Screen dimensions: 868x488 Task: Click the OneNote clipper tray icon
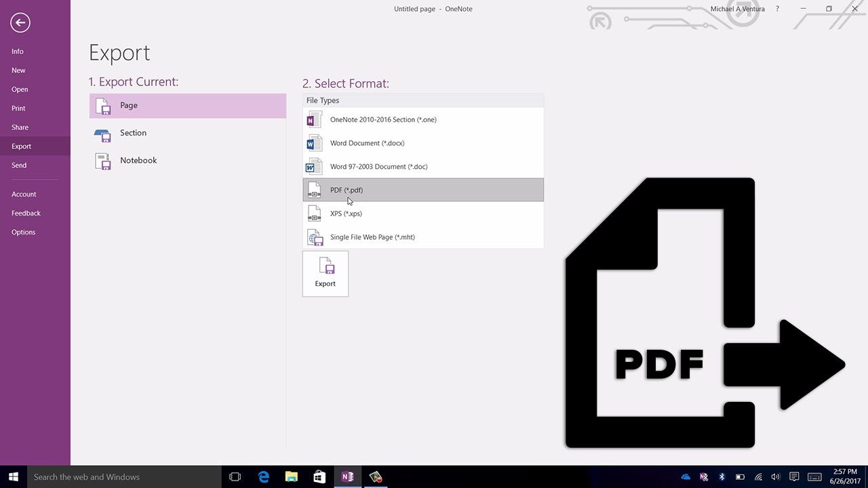click(704, 477)
